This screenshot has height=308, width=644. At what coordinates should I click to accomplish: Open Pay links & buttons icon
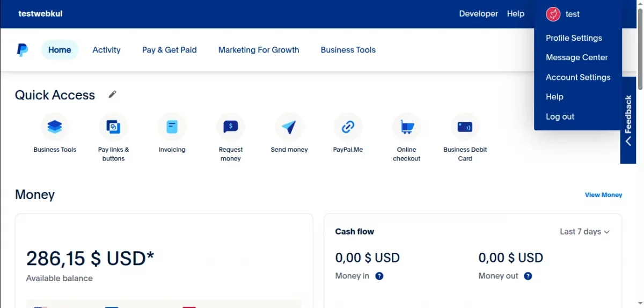pos(113,127)
